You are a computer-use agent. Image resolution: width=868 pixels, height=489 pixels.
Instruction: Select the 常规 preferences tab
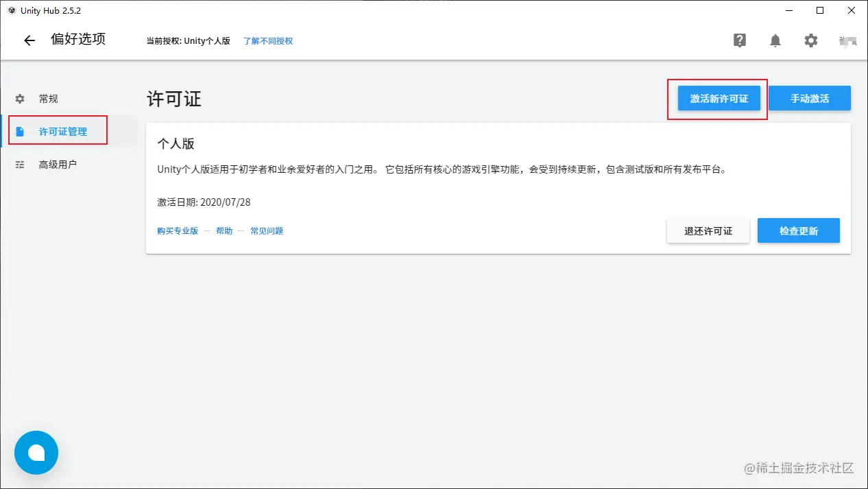click(69, 99)
